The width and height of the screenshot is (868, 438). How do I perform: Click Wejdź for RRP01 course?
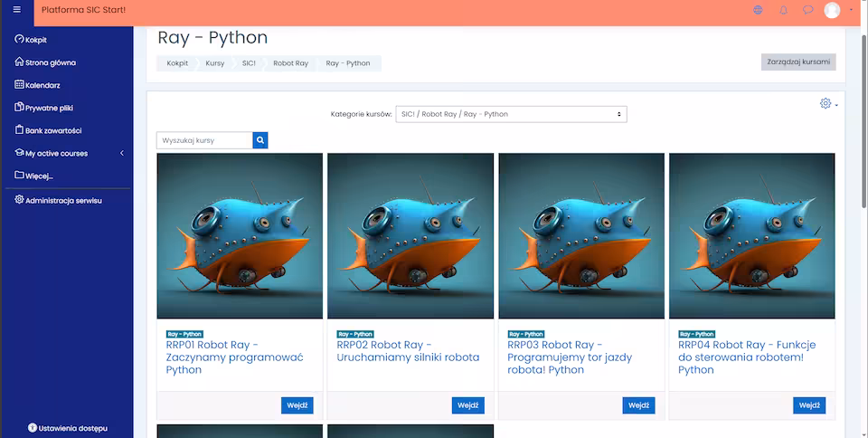coord(297,405)
